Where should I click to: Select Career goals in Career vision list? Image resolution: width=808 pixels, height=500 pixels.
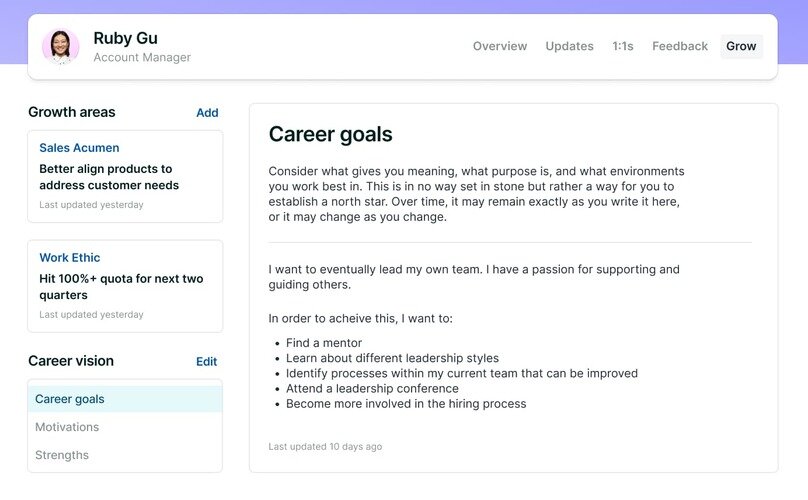pyautogui.click(x=125, y=399)
